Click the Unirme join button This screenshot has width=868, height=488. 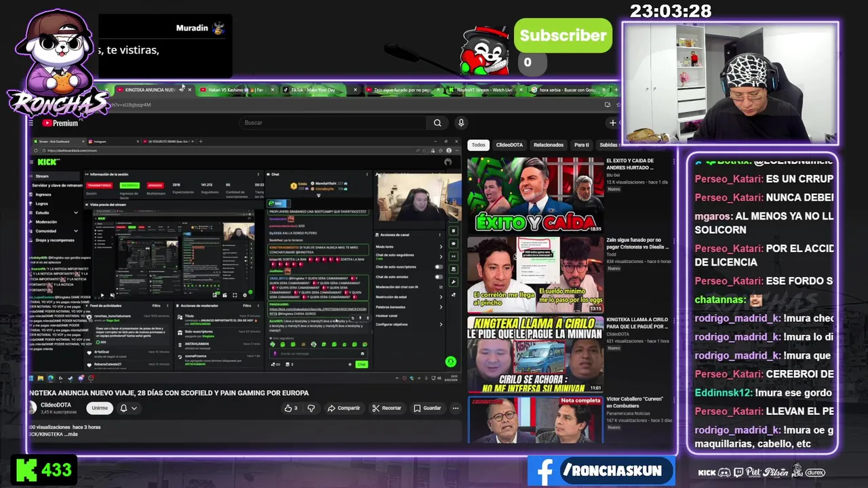[100, 408]
